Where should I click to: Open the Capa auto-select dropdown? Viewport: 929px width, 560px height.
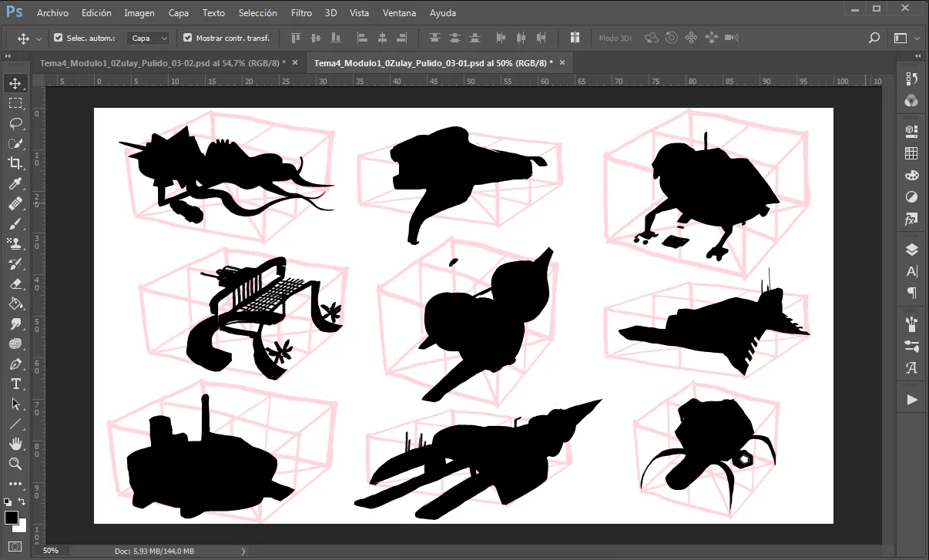(148, 38)
